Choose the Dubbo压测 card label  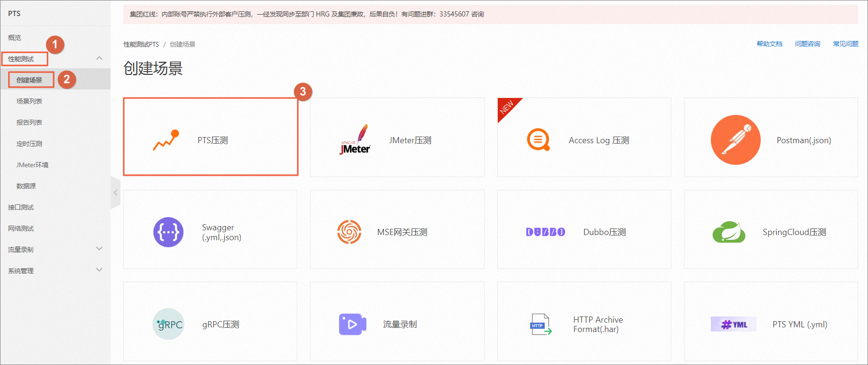coord(605,232)
